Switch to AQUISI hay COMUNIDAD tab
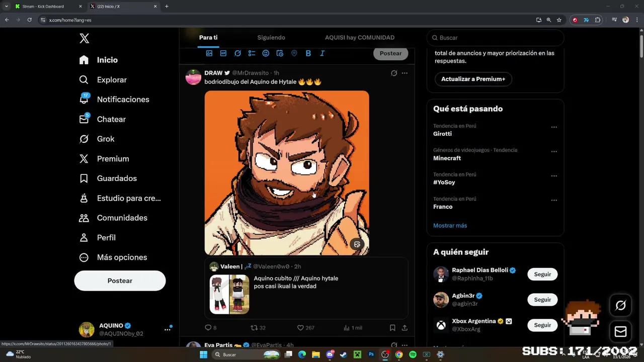 (360, 38)
